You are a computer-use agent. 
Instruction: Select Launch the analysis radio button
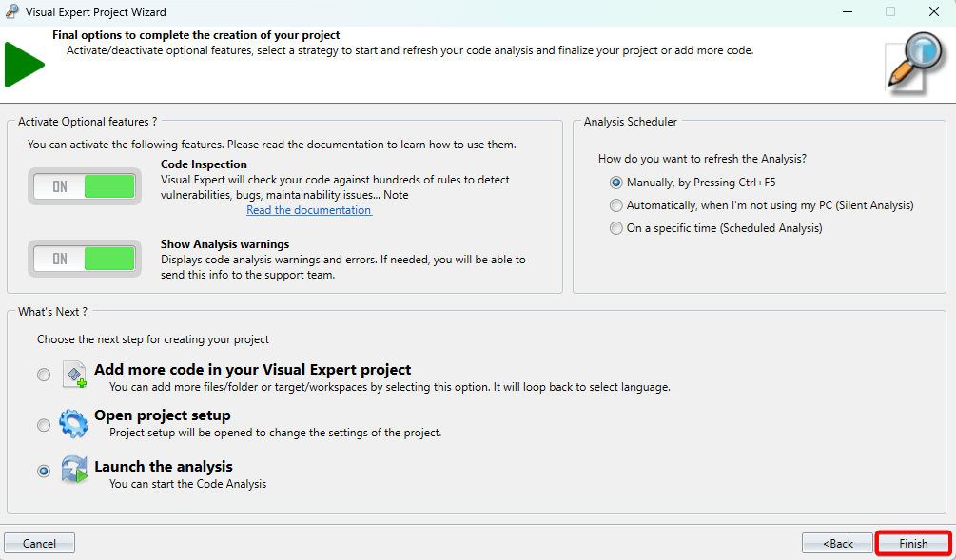pyautogui.click(x=44, y=472)
